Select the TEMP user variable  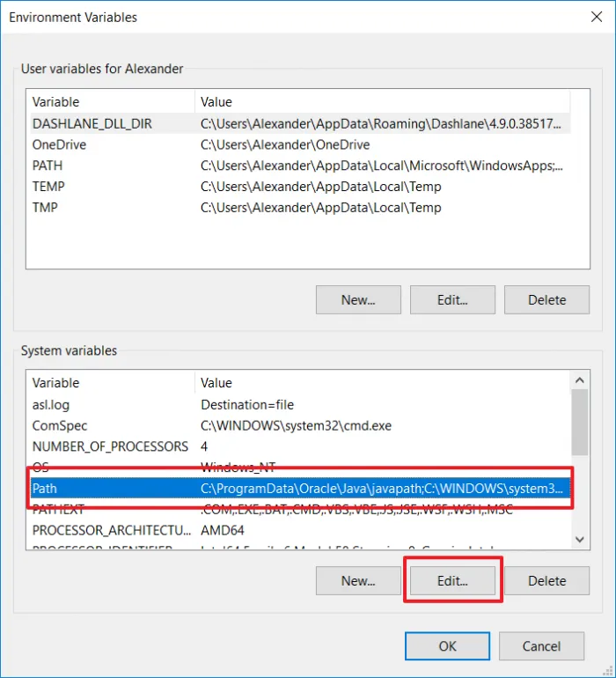(300, 187)
